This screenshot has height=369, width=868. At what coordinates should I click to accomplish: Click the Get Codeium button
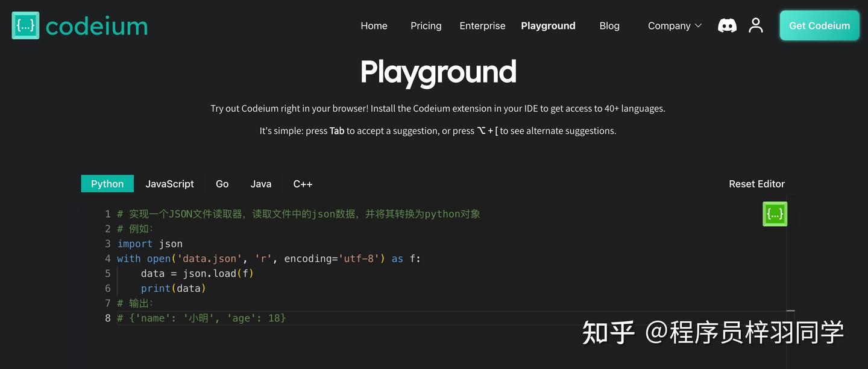click(x=819, y=25)
